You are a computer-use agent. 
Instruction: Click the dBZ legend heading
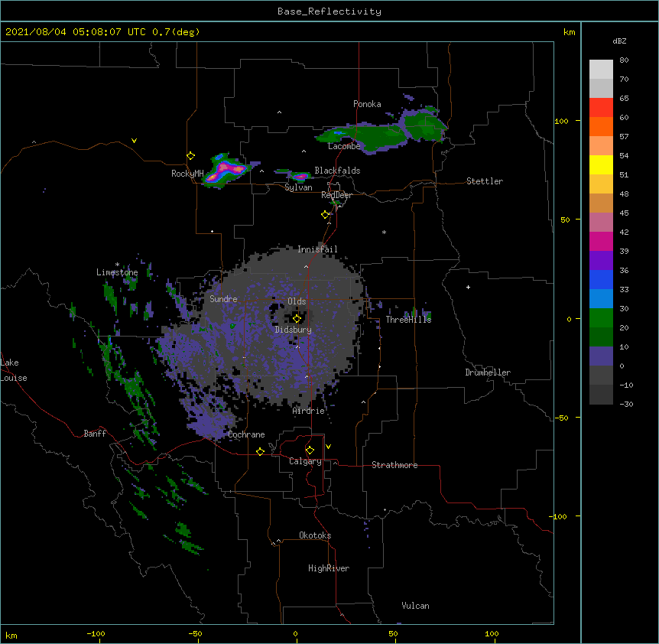[x=619, y=41]
